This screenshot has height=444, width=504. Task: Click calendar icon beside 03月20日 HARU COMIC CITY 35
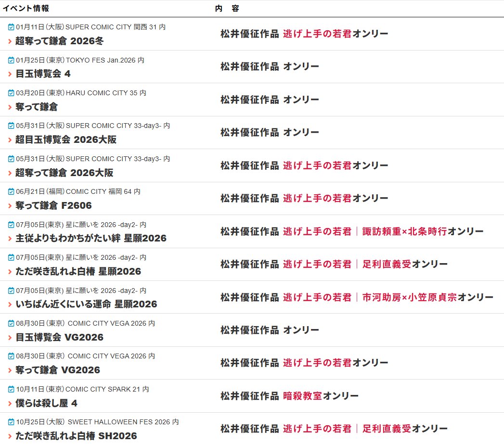tap(11, 93)
